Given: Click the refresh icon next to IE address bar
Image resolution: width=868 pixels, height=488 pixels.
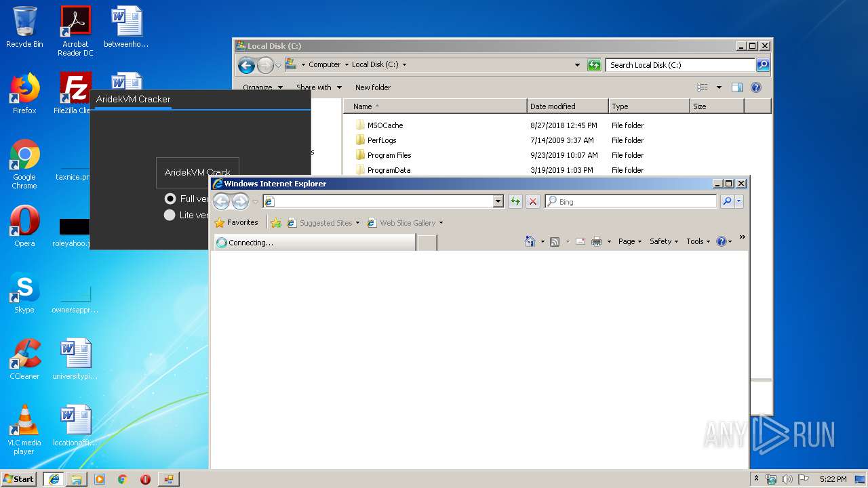Looking at the screenshot, I should (x=515, y=201).
